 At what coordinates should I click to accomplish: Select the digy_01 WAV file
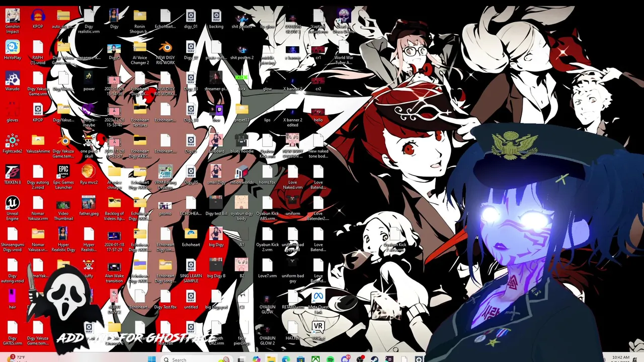[191, 19]
